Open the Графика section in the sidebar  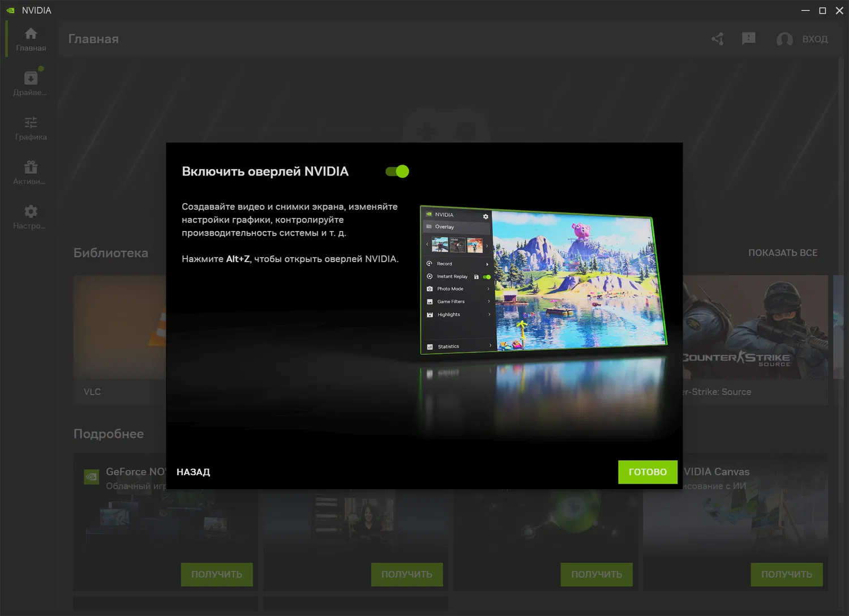(31, 128)
